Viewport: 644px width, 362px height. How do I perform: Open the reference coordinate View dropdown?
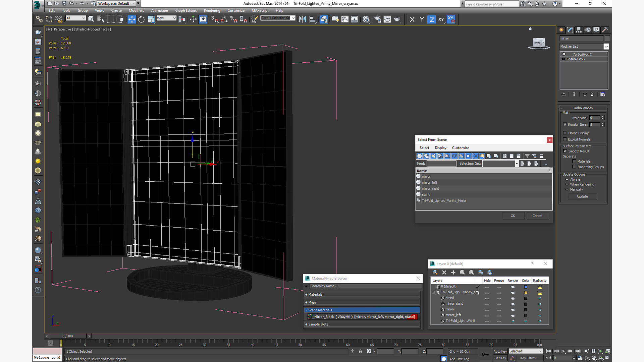point(166,18)
